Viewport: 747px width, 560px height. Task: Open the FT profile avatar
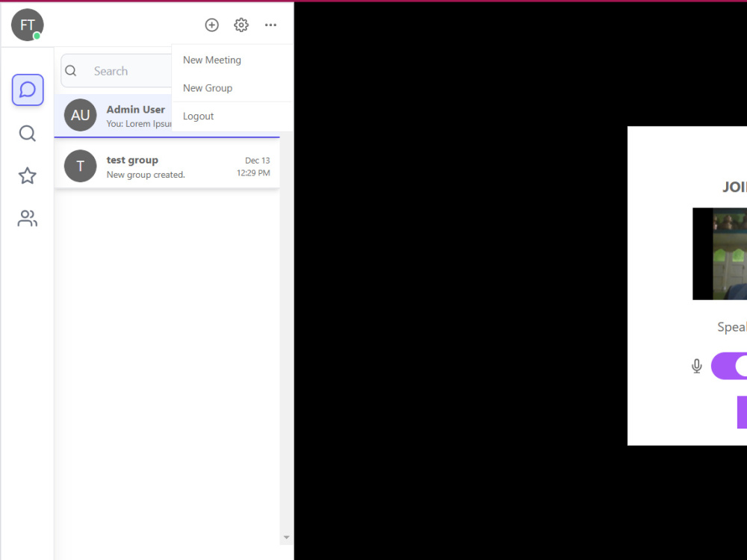pyautogui.click(x=28, y=25)
